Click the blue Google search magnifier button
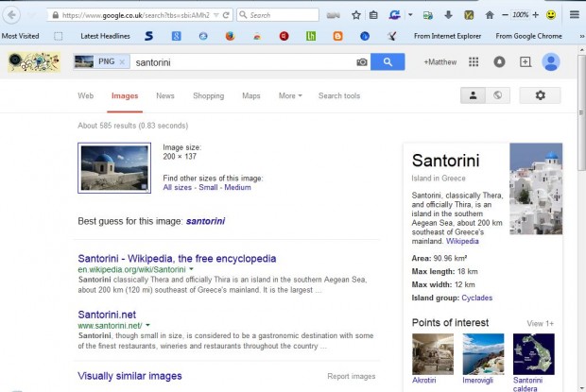The width and height of the screenshot is (586, 392). coord(388,61)
